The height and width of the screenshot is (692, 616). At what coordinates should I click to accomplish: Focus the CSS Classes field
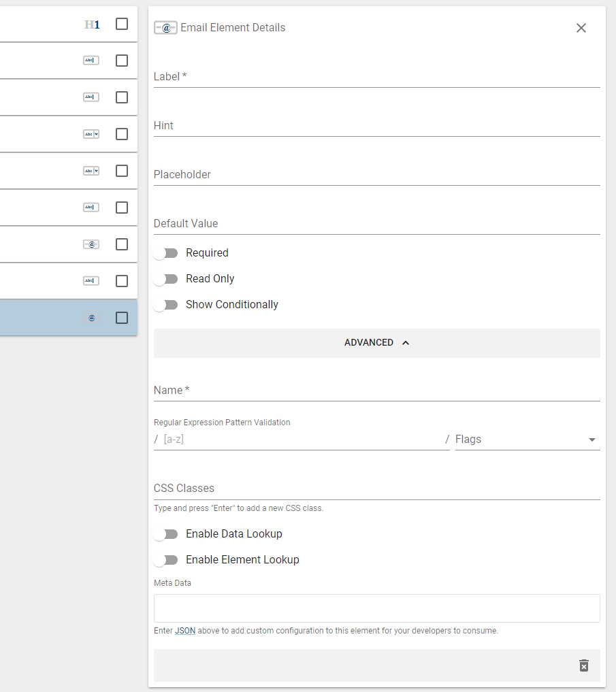376,489
